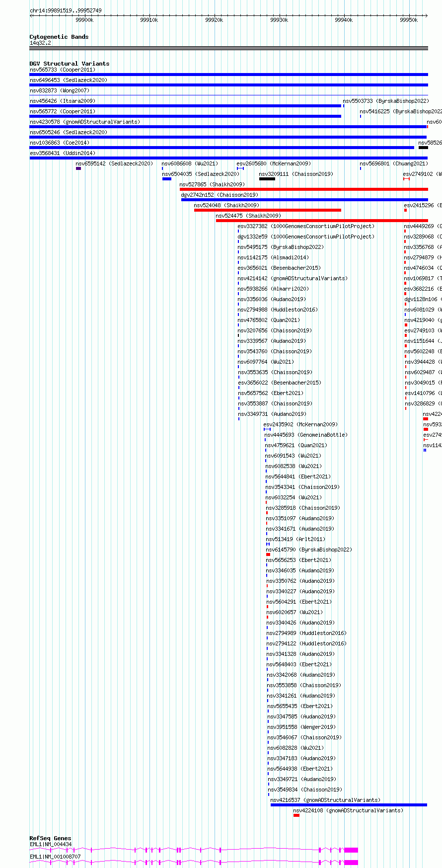Click the EML1|NM_004434 gene label
Viewport: 442px width, 868px height.
51,844
